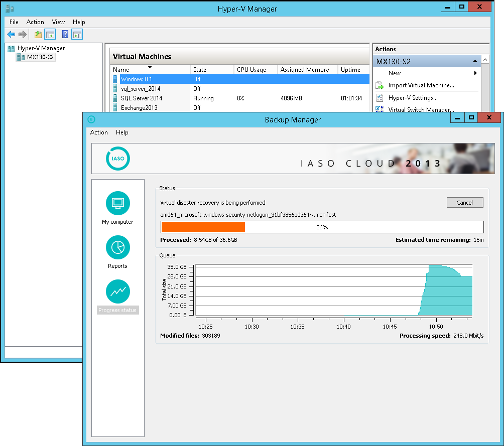This screenshot has height=446, width=504.
Task: Click the Windows 8.1 VM icon
Action: click(115, 79)
